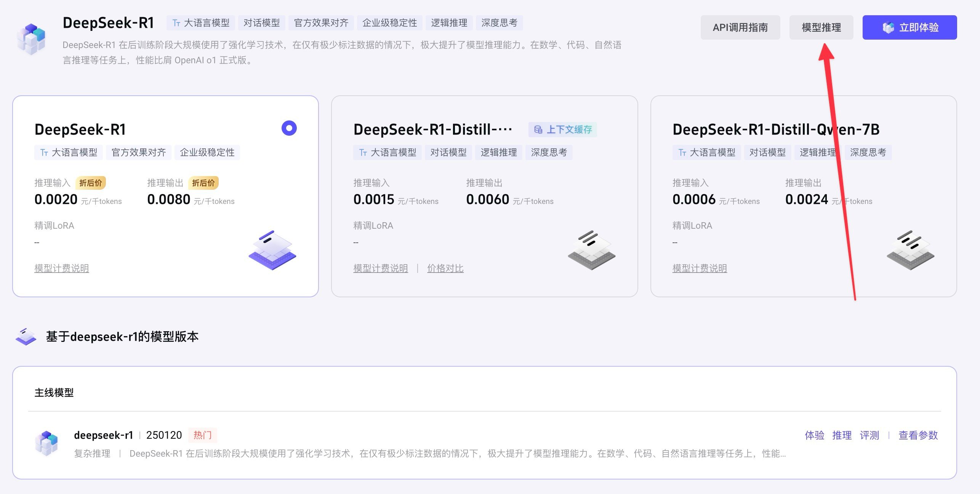The image size is (980, 494).
Task: Click 评测 link for deepseek-r1 250120
Action: tap(870, 435)
